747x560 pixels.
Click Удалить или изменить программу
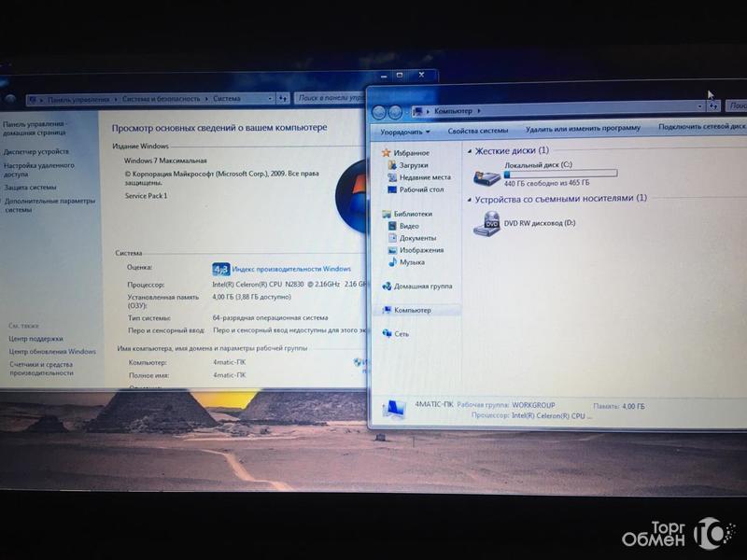pos(583,129)
